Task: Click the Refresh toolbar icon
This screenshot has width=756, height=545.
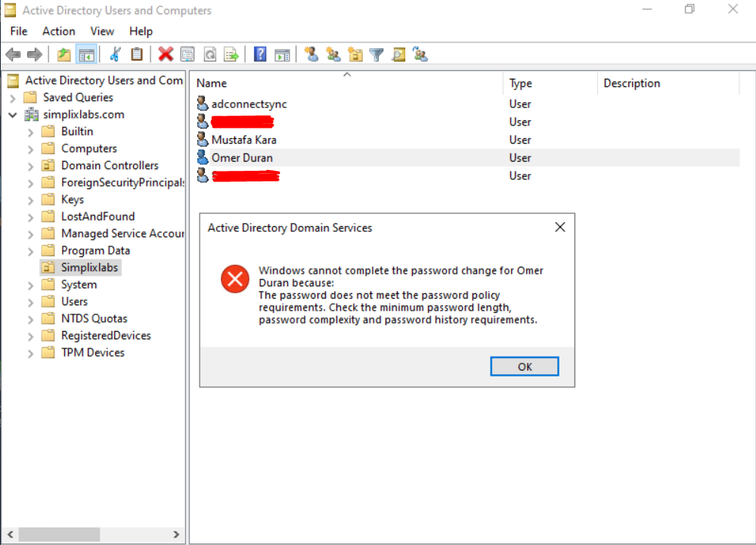Action: (209, 54)
